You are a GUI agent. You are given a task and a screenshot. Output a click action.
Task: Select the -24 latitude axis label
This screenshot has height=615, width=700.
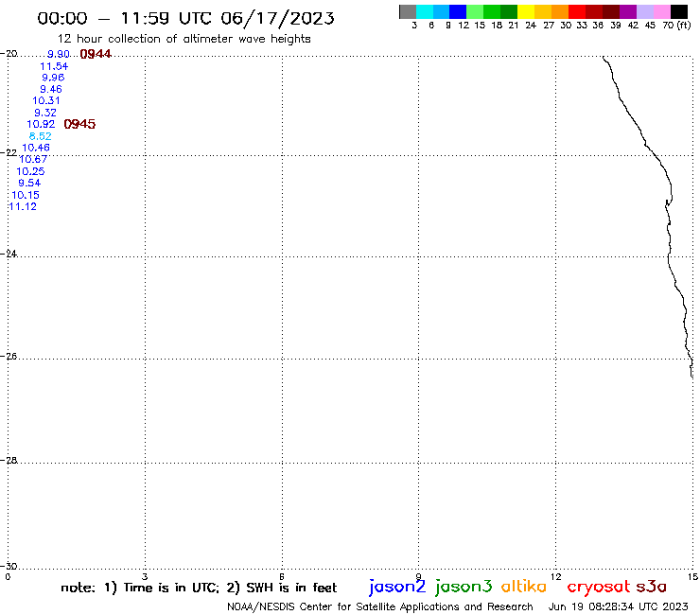(9, 254)
